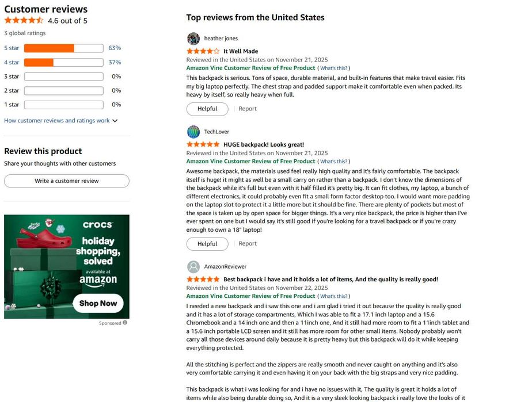The image size is (532, 402).
Task: Open 'What's this?' on heather jones review
Action: click(x=334, y=68)
